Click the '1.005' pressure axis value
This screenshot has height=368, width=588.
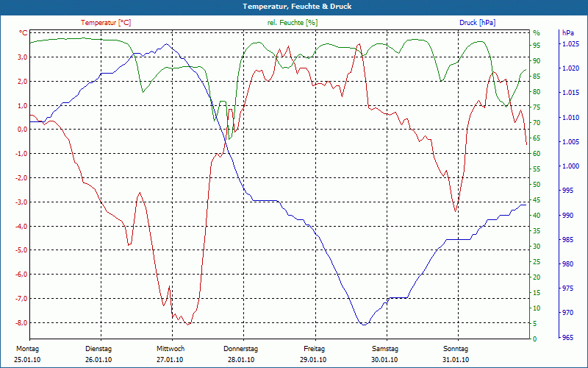[x=571, y=141]
